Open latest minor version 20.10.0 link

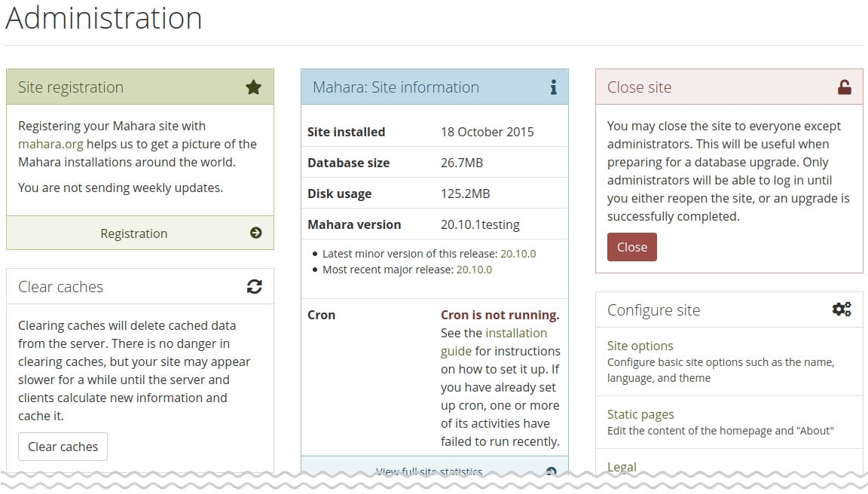click(x=518, y=254)
